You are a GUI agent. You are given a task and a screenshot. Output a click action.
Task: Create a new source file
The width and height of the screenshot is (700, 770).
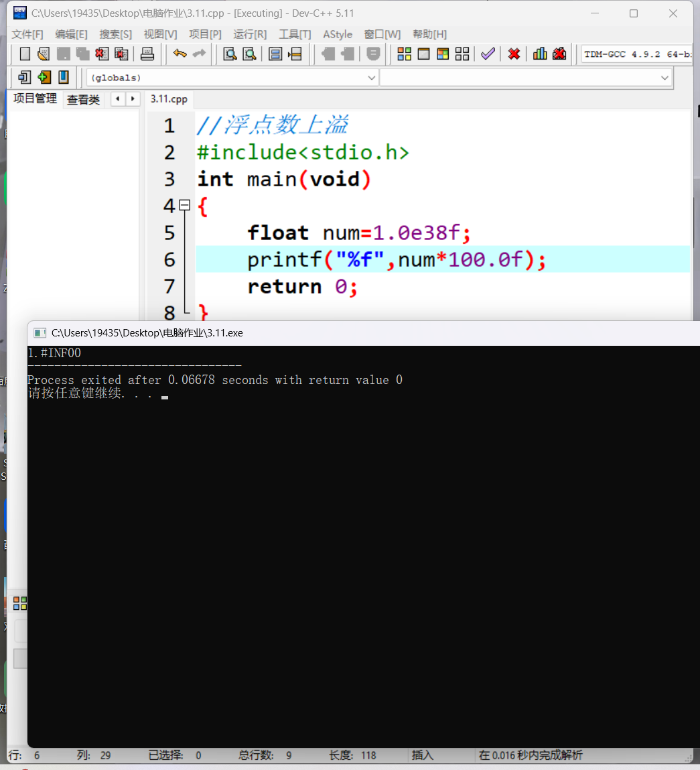(25, 54)
